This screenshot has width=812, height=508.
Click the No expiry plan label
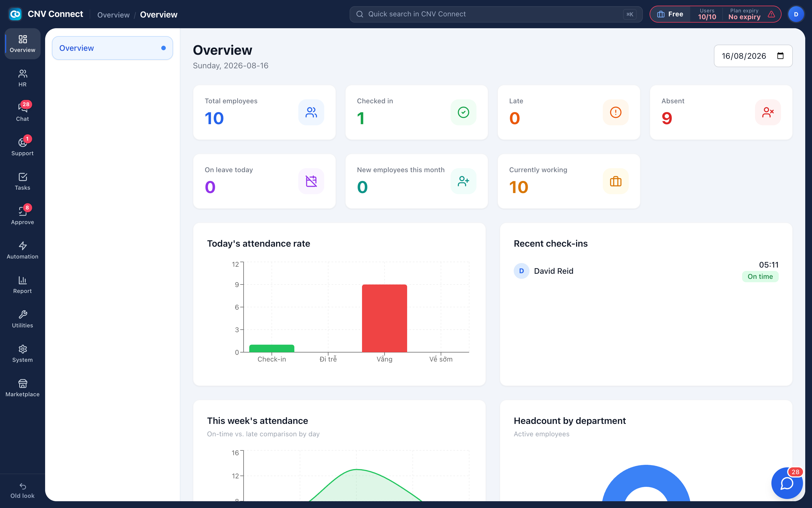(x=744, y=17)
